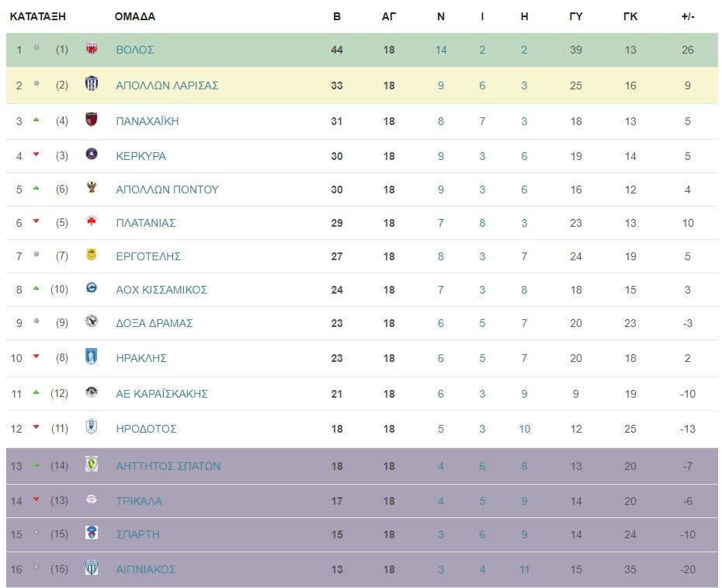722x588 pixels.
Task: Click the ΚΕΡΚΥΡΑ club crest
Action: 92,155
